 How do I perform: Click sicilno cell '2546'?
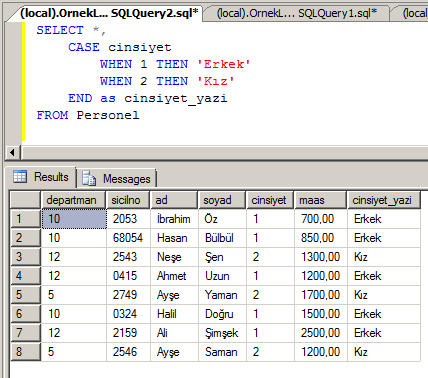click(128, 352)
